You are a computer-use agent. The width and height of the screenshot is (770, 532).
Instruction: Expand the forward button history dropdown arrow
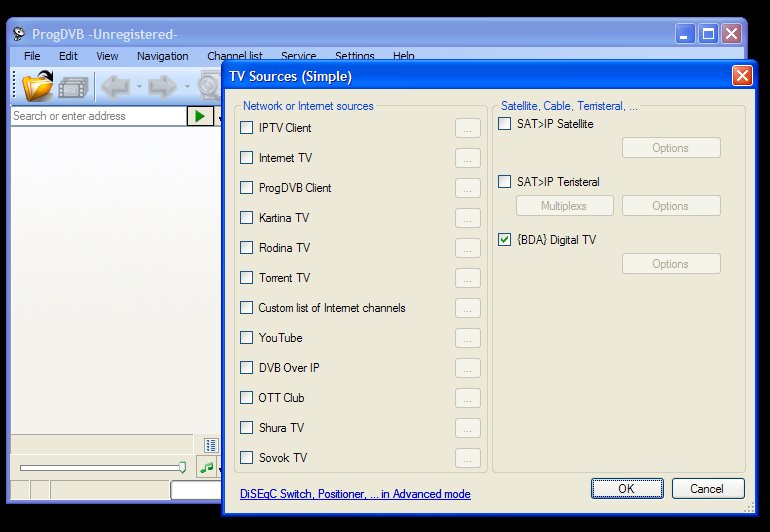(x=186, y=87)
